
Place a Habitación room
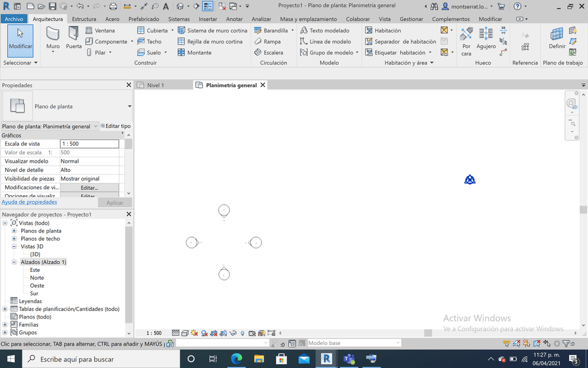tap(383, 31)
